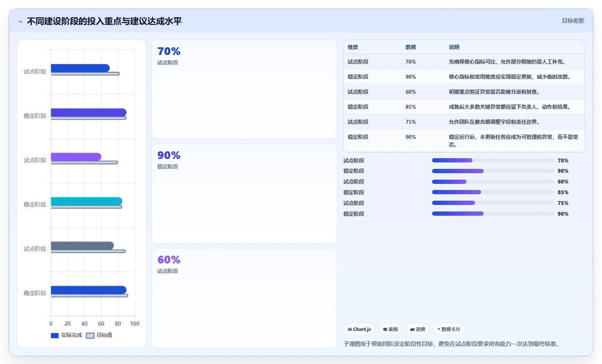
Task: Click the 40 label on the chart axis
Action: 84,324
